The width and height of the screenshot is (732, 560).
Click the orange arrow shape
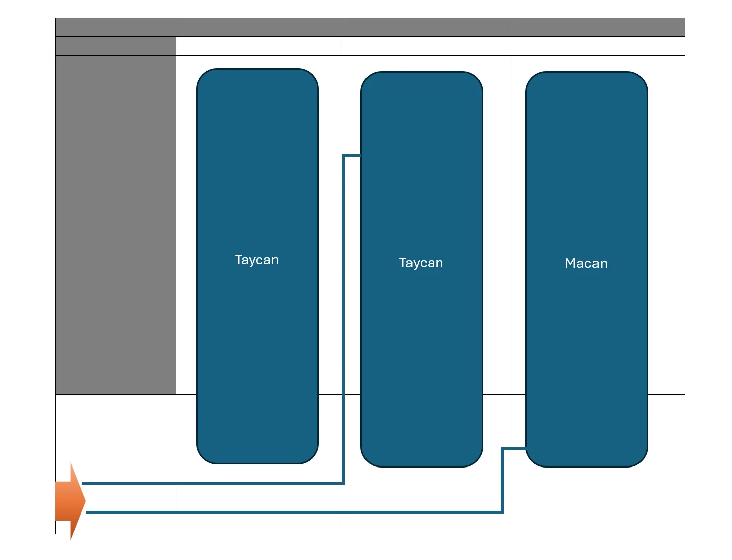coord(70,501)
